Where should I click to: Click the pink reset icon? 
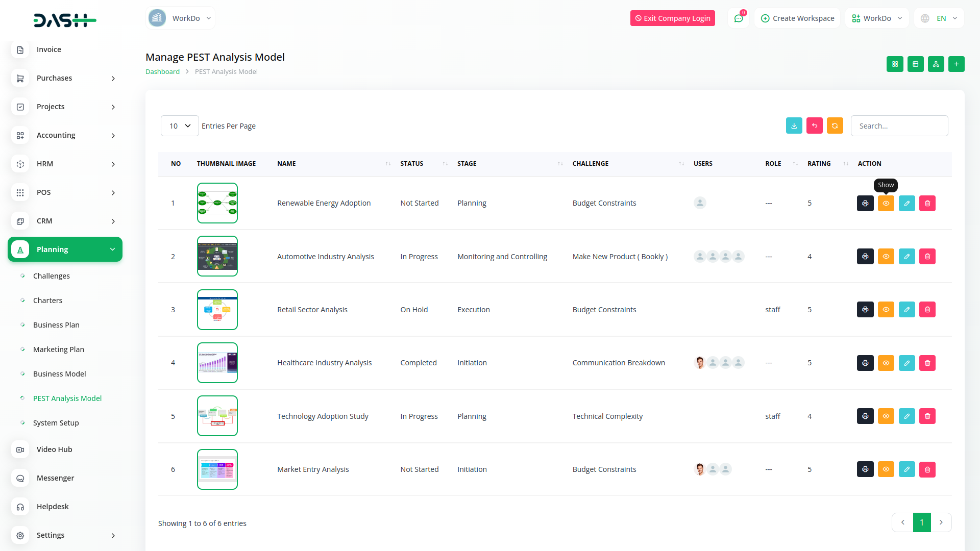(814, 126)
